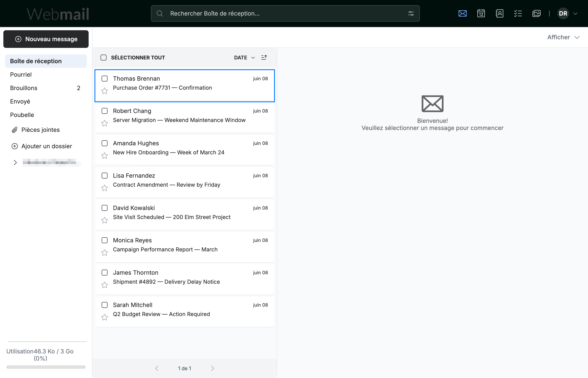Open advanced search filter sliders icon

click(x=411, y=13)
